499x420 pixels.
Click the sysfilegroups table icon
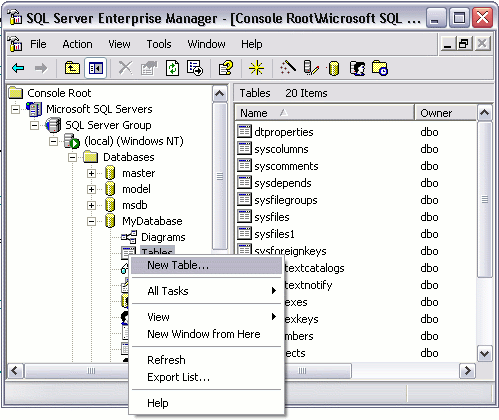(244, 199)
